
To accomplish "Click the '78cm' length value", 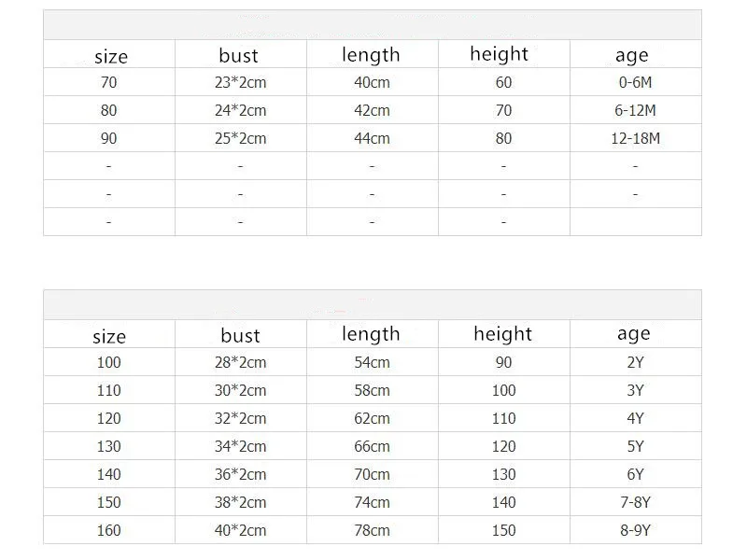I will coord(372,530).
